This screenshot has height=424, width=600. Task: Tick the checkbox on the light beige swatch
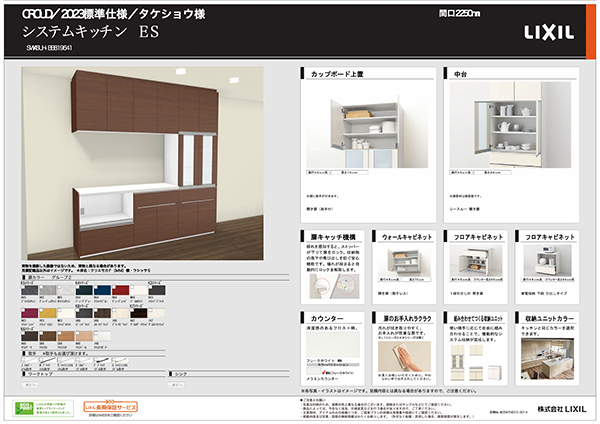[114, 310]
